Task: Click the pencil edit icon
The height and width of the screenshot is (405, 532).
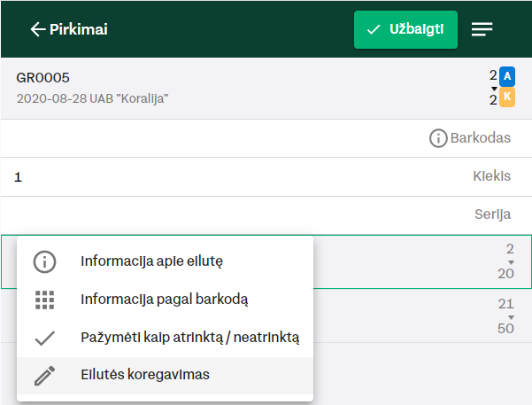Action: [x=44, y=376]
